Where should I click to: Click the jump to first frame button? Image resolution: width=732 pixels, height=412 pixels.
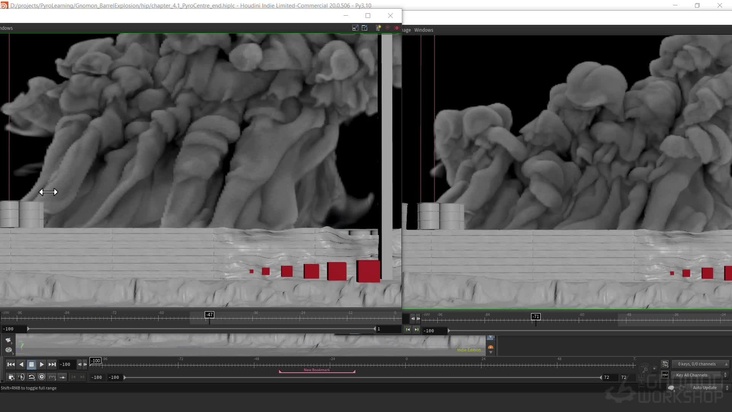11,365
